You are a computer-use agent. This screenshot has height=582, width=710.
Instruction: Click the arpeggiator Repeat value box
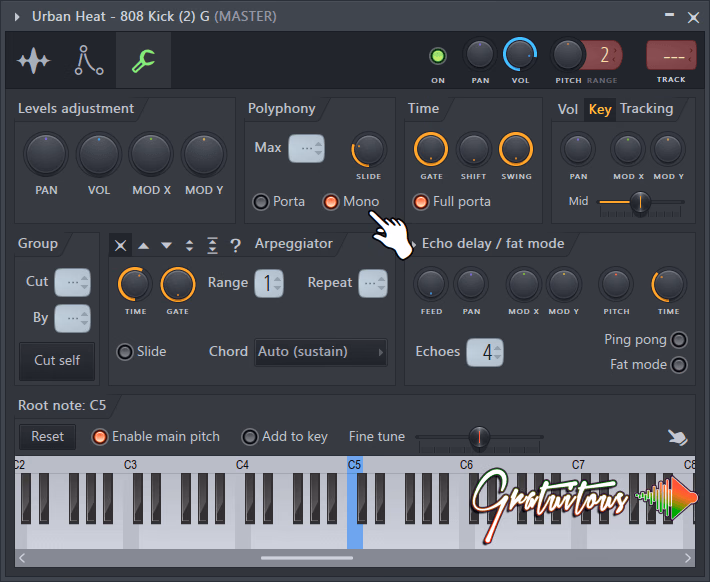pyautogui.click(x=373, y=284)
